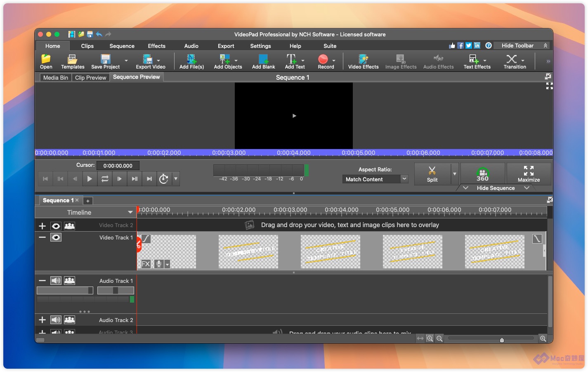Open the Split options dropdown arrow
The width and height of the screenshot is (588, 372).
click(455, 173)
